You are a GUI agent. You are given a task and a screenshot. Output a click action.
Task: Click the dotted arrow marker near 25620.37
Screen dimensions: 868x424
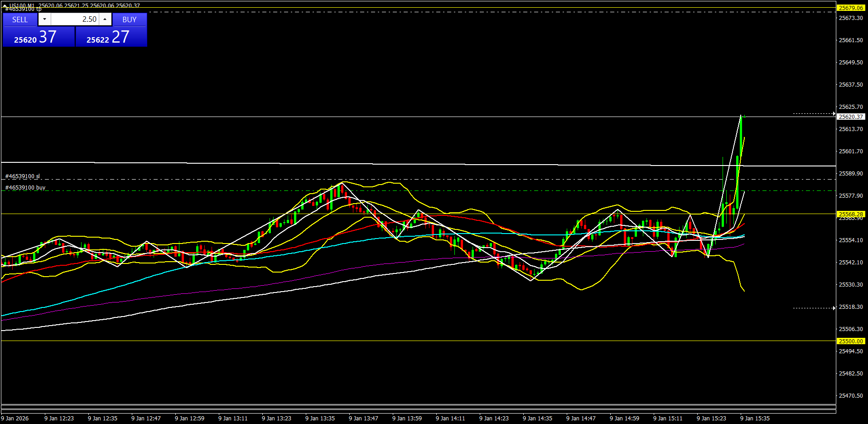(x=814, y=113)
